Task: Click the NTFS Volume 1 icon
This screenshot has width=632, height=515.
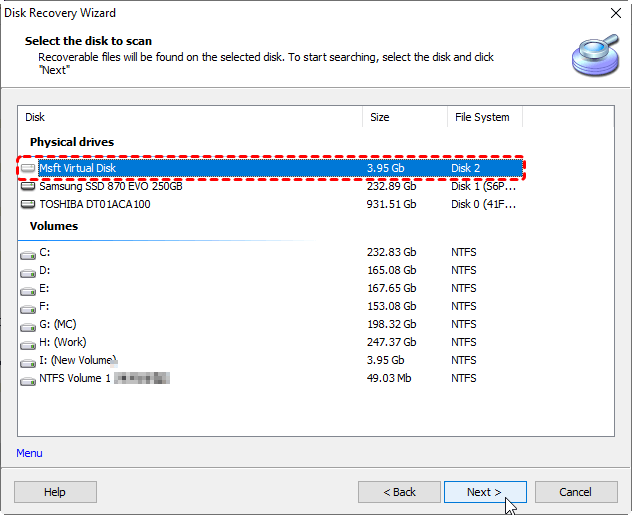Action: [x=28, y=379]
